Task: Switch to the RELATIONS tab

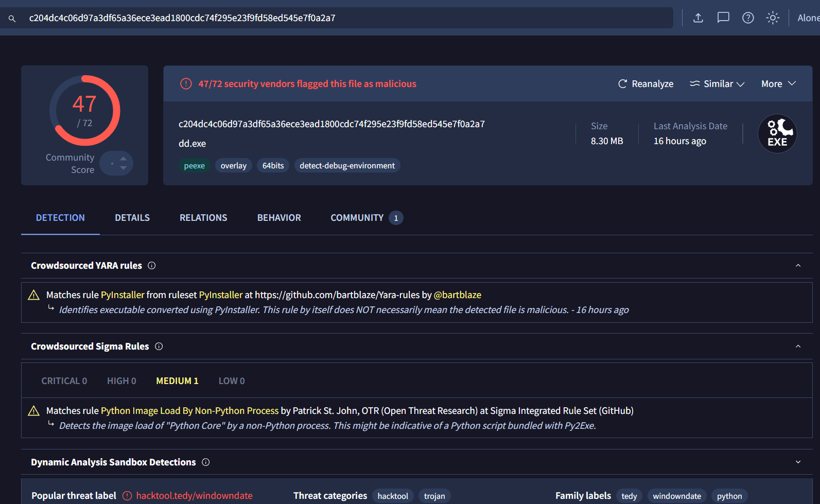Action: [203, 218]
